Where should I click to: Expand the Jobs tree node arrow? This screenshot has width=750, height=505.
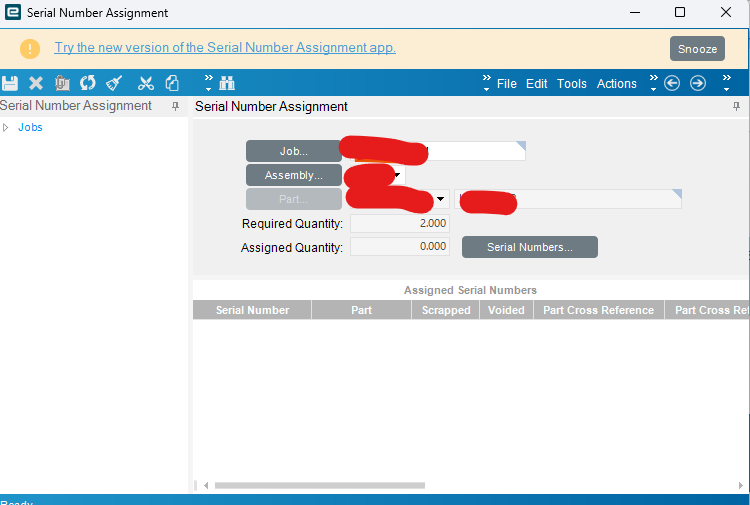[6, 127]
